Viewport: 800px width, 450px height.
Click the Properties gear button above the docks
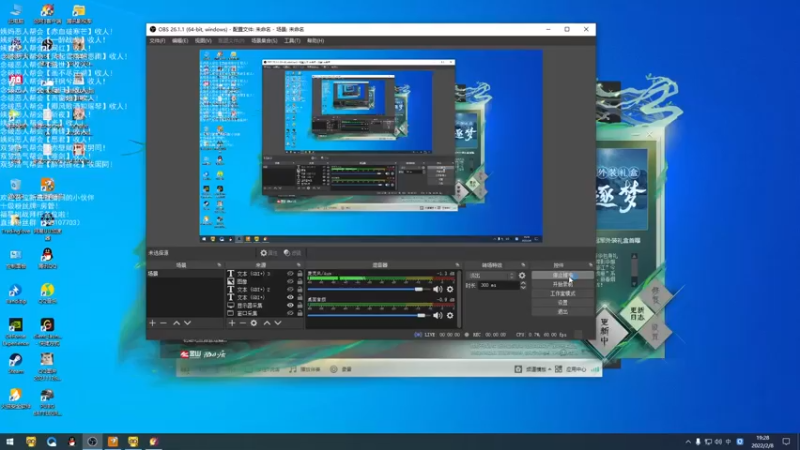click(x=268, y=253)
